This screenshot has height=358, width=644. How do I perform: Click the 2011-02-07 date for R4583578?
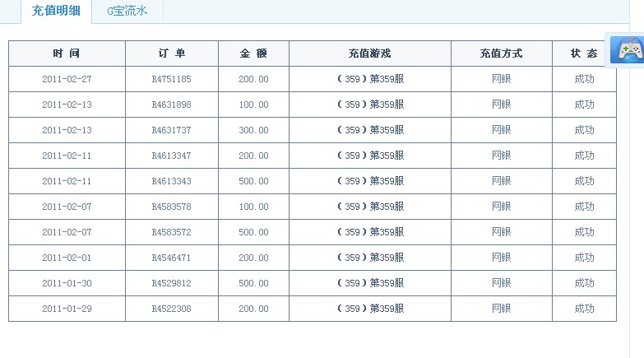click(x=67, y=207)
